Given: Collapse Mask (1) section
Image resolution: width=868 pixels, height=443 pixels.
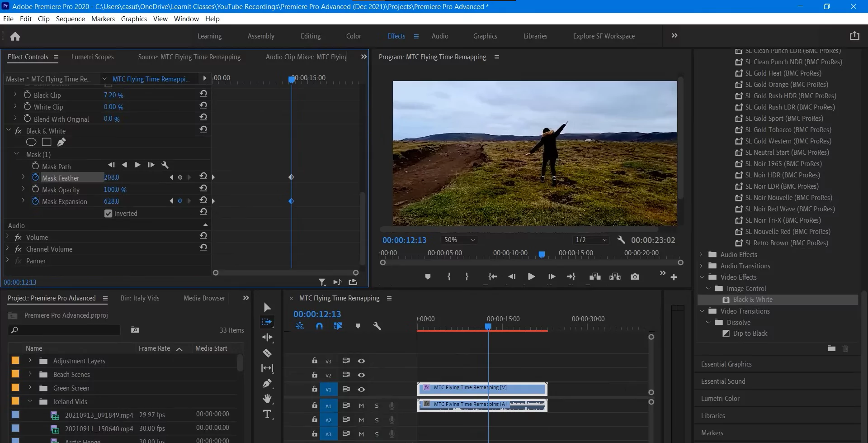Looking at the screenshot, I should [x=17, y=154].
